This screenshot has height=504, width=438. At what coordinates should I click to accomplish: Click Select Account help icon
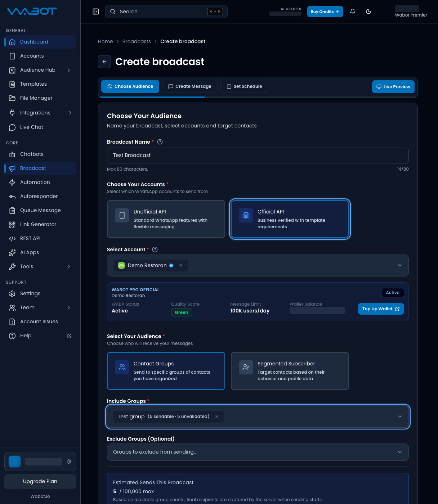pos(155,249)
